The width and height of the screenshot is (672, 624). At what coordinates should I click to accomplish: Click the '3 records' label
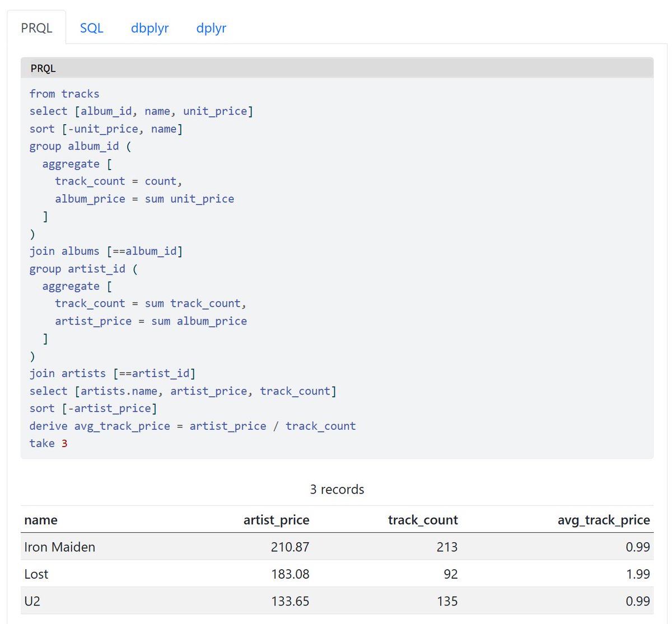pos(337,489)
